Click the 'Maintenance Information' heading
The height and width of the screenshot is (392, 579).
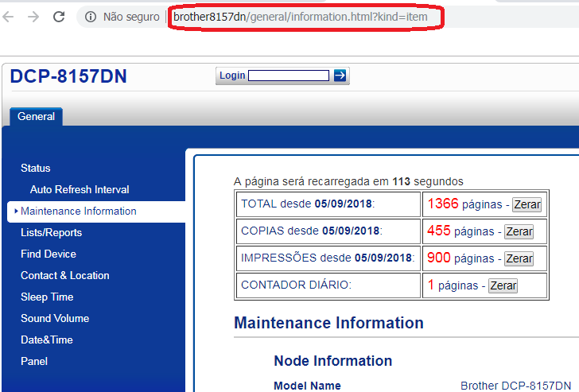pos(328,323)
